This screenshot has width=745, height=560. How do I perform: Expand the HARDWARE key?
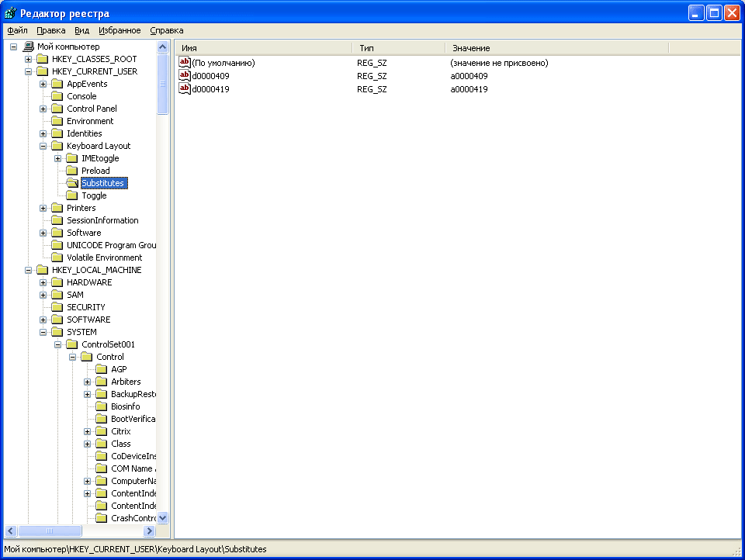tap(43, 282)
